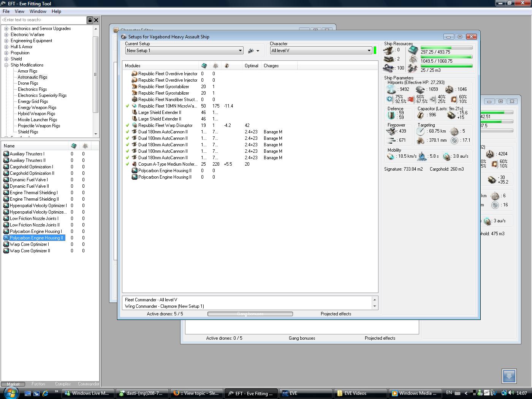Toggle the Corpum A-Type Medium Nosferatu checkmark
Image resolution: width=532 pixels, height=399 pixels.
128,164
